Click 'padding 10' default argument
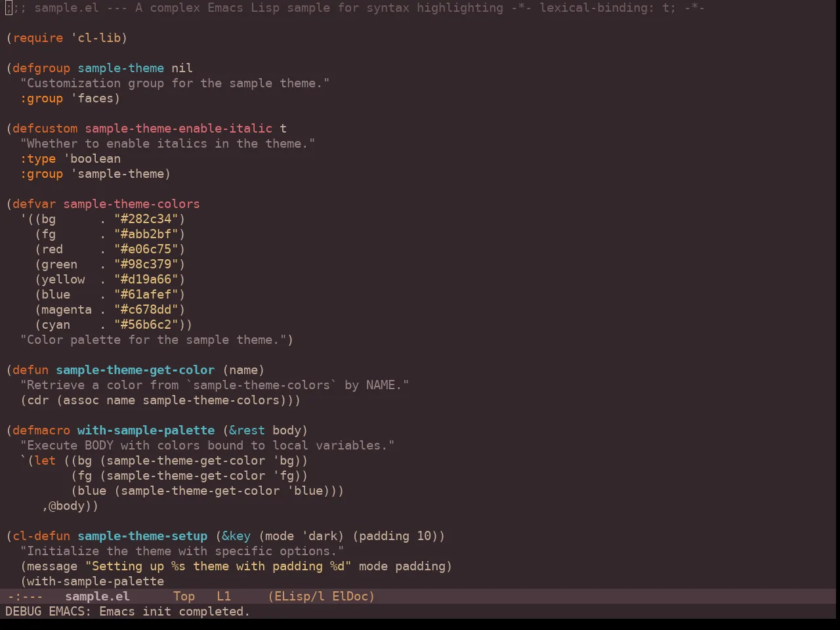Screen dimensions: 840x630 pos(395,536)
